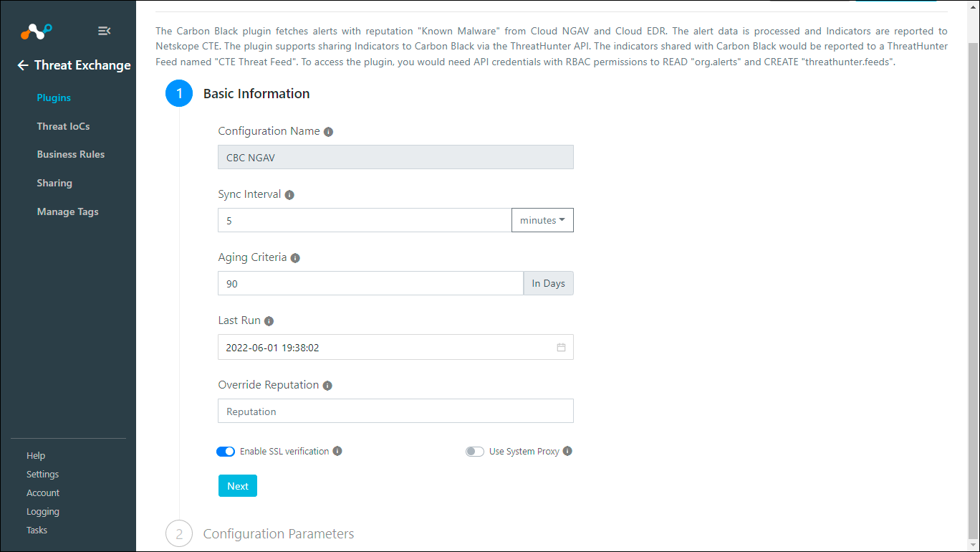Open the calendar icon in Last Run
This screenshot has width=980, height=552.
coord(561,348)
